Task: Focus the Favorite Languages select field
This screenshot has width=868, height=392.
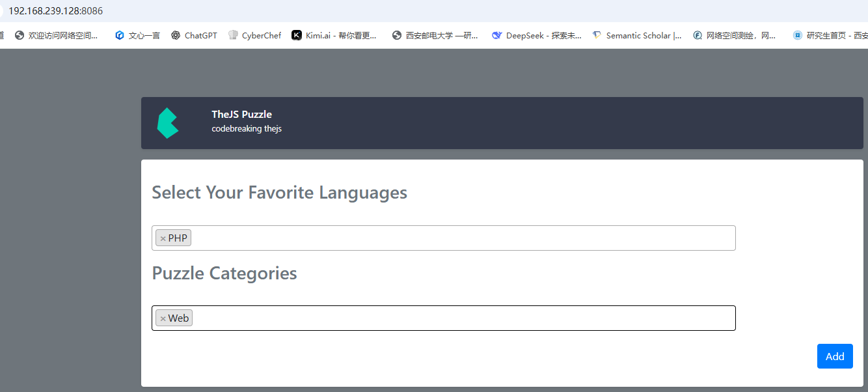Action: click(444, 238)
